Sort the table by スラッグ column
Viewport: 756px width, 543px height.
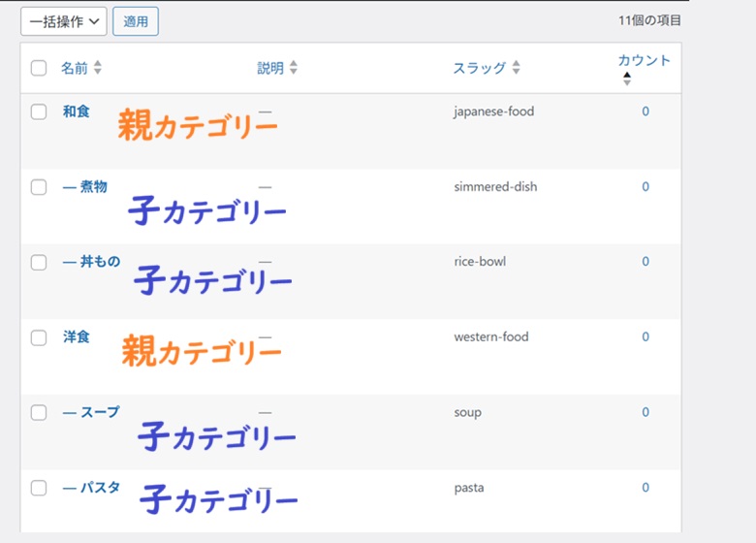tap(479, 69)
